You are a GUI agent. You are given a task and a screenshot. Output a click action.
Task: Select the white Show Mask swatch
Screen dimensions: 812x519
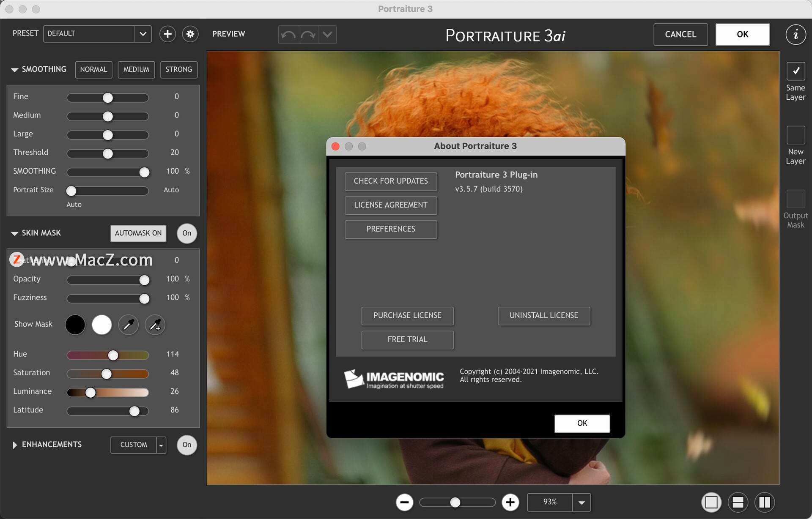coord(101,325)
